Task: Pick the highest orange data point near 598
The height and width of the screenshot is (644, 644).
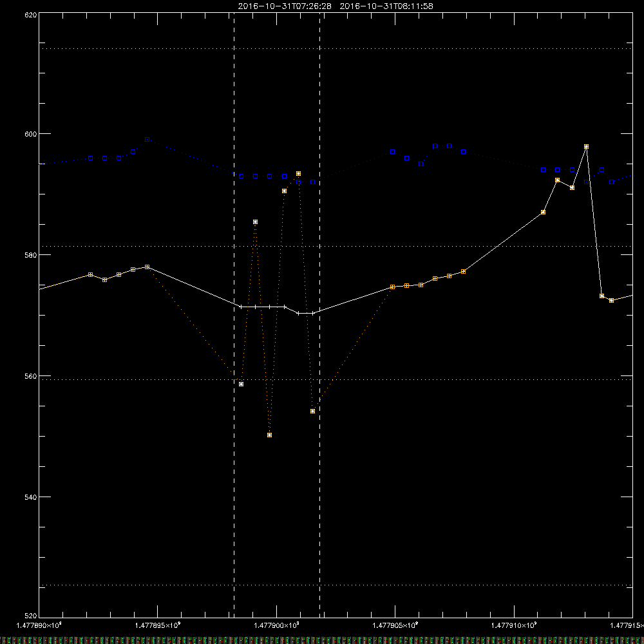Action: click(586, 147)
